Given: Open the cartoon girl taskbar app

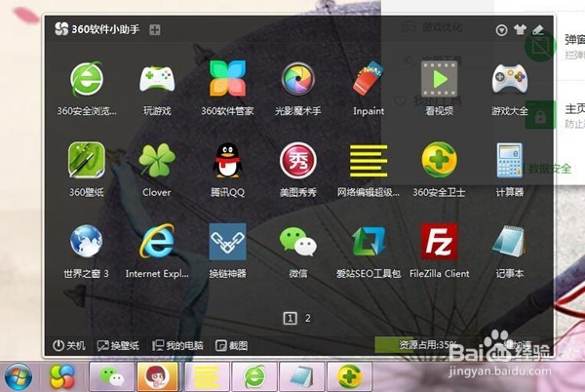Looking at the screenshot, I should [x=157, y=376].
